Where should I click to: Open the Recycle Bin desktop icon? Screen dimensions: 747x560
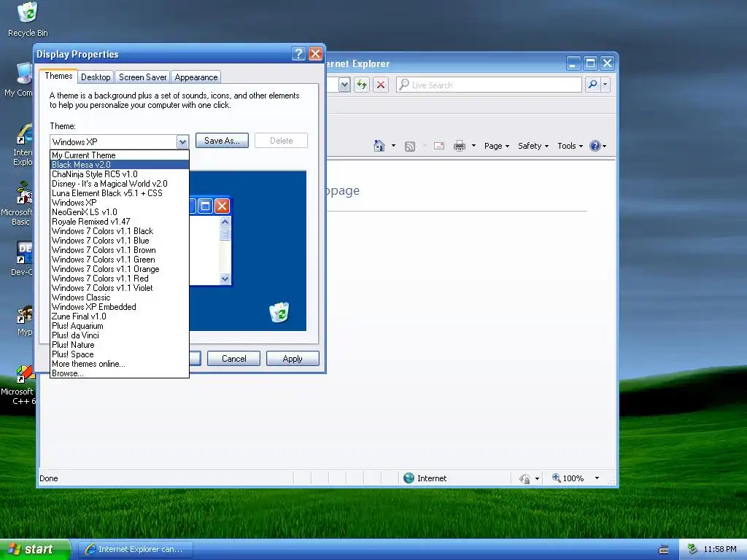point(28,19)
